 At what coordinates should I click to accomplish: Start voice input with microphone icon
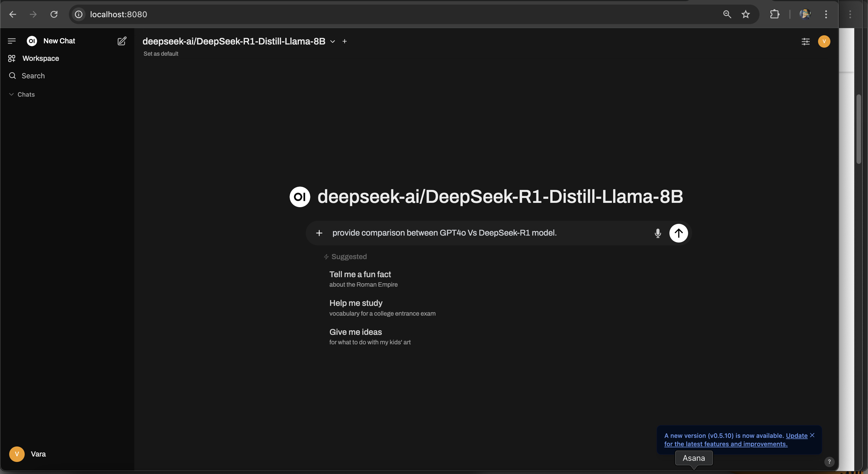[x=657, y=233]
